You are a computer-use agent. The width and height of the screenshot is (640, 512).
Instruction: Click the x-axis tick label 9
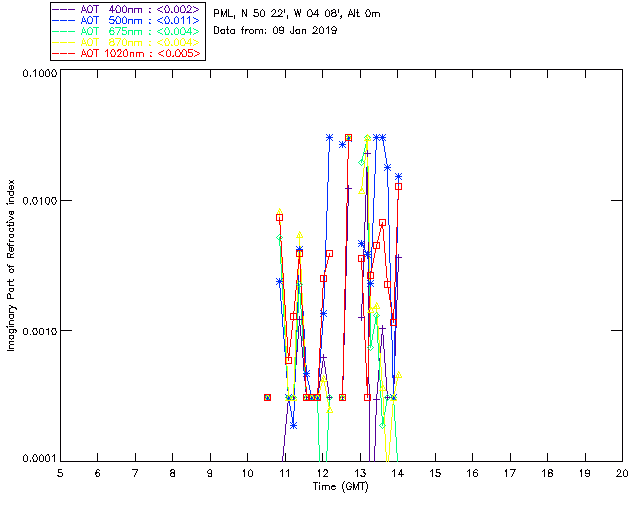[x=210, y=473]
